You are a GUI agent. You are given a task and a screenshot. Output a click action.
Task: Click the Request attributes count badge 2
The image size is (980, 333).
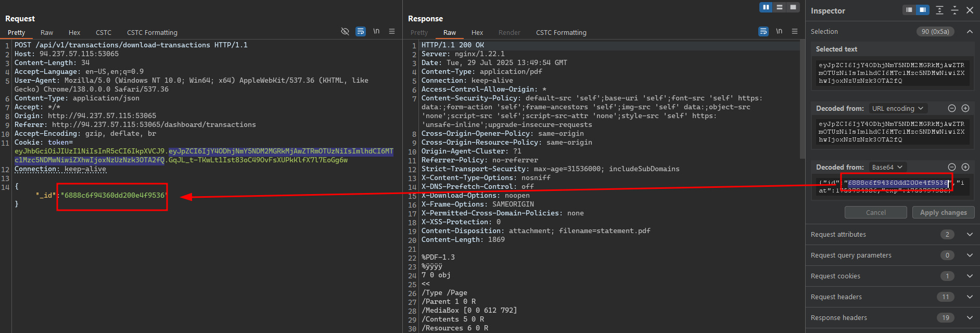click(x=947, y=235)
